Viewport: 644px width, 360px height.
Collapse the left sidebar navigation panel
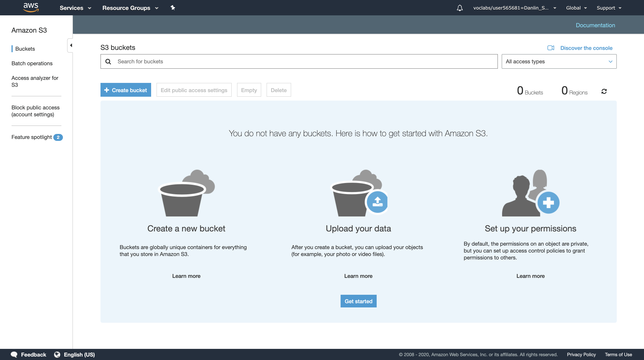[x=71, y=45]
